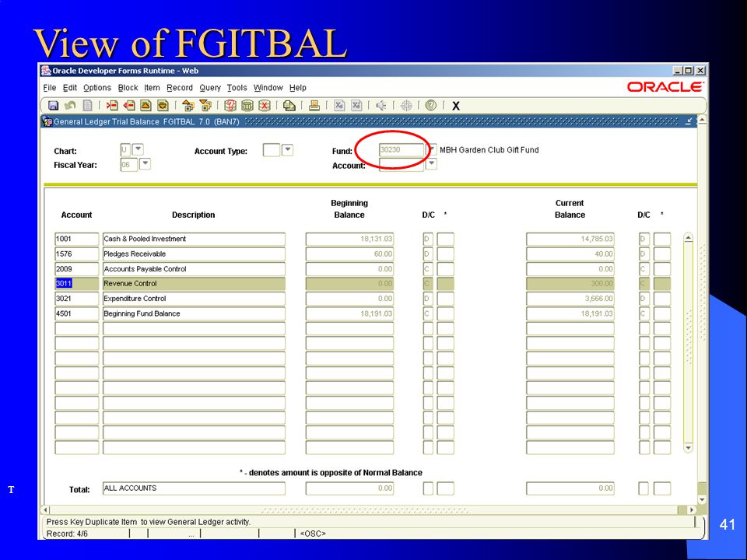747x560 pixels.
Task: Click the Workflow crosshair icon
Action: [406, 106]
